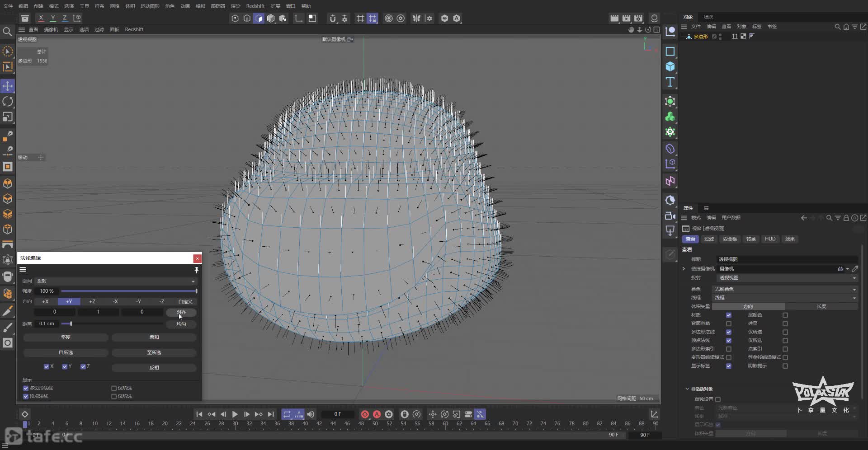Switch to Points mode icon

pyautogui.click(x=235, y=19)
